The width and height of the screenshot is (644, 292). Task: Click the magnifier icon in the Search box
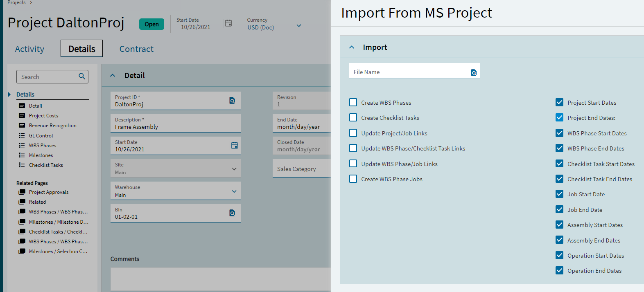[82, 76]
